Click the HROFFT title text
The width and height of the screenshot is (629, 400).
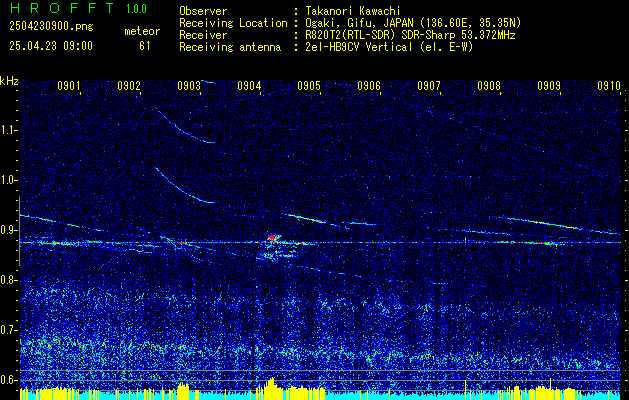click(x=62, y=8)
